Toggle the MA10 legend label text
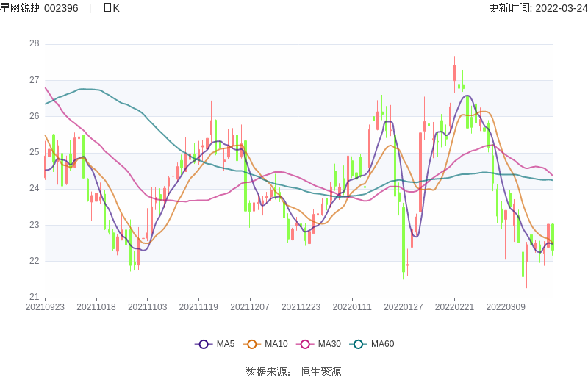The height and width of the screenshot is (380, 588). point(276,344)
